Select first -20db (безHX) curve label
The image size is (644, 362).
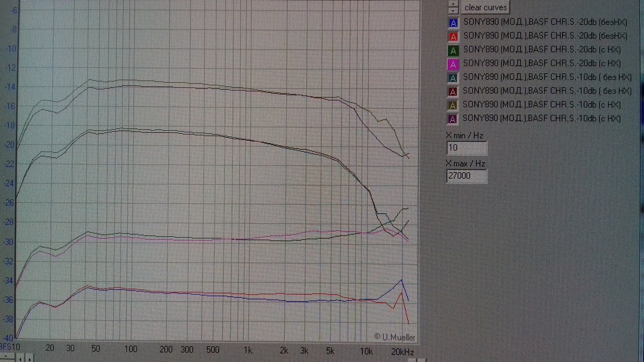coord(545,22)
